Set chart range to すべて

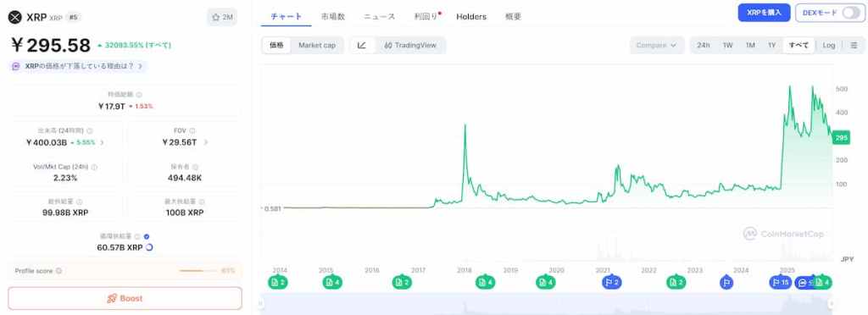tap(798, 46)
